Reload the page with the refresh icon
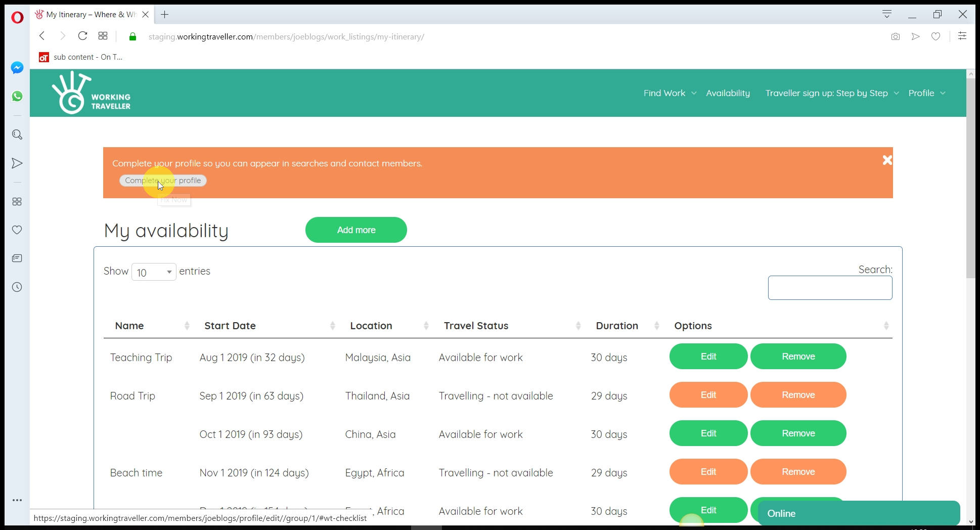The height and width of the screenshot is (530, 980). [x=82, y=36]
